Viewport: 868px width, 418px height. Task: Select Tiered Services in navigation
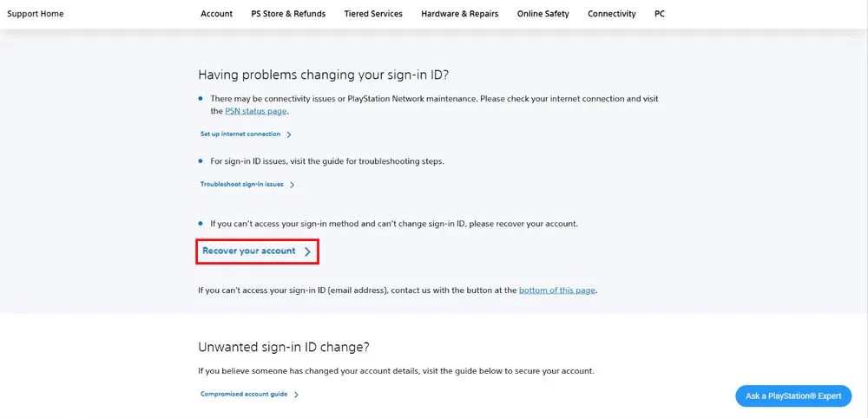(x=373, y=14)
